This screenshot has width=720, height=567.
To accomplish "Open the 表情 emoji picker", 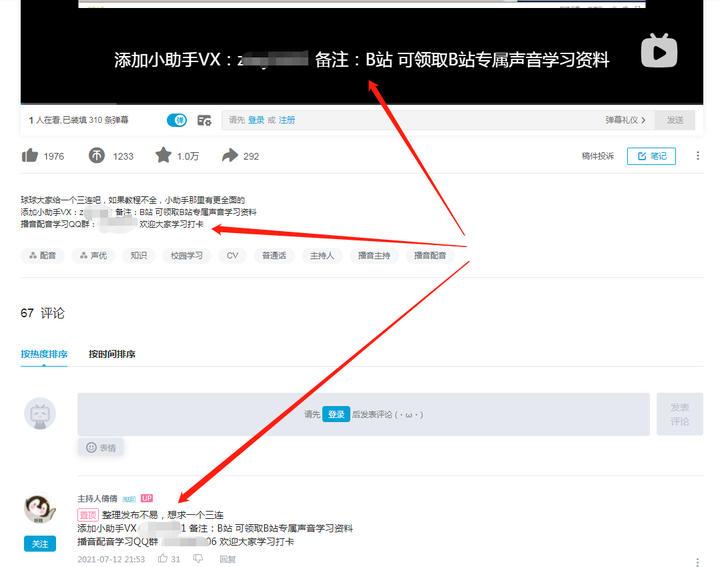I will 101,447.
